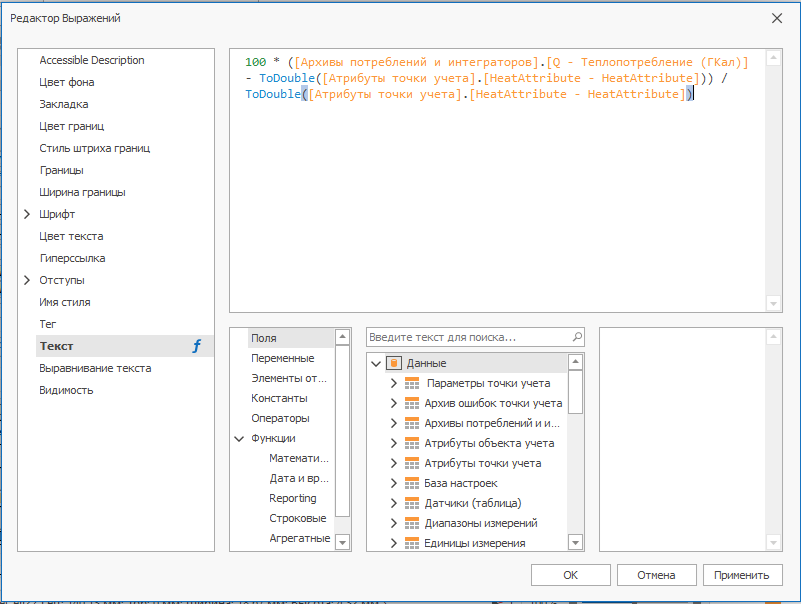Image resolution: width=801 pixels, height=604 pixels.
Task: Click fields tree scroll-up arrow
Action: (x=576, y=362)
